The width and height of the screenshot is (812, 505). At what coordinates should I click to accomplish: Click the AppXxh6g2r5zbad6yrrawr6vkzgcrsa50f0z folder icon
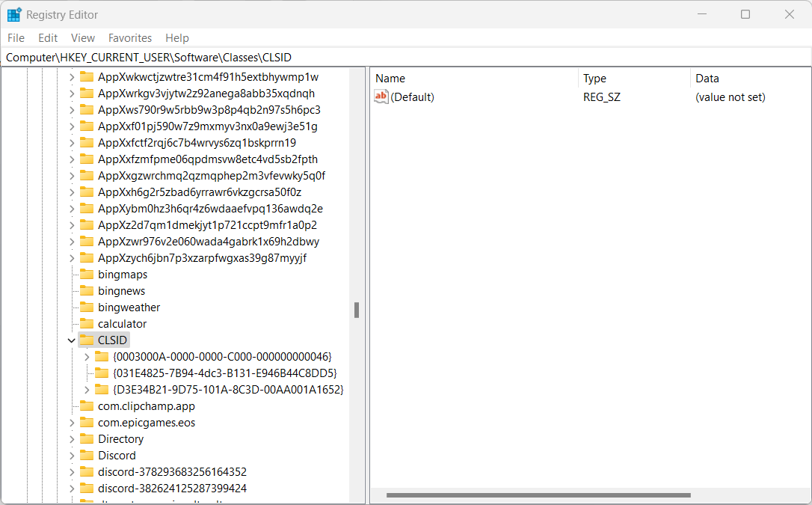click(87, 192)
